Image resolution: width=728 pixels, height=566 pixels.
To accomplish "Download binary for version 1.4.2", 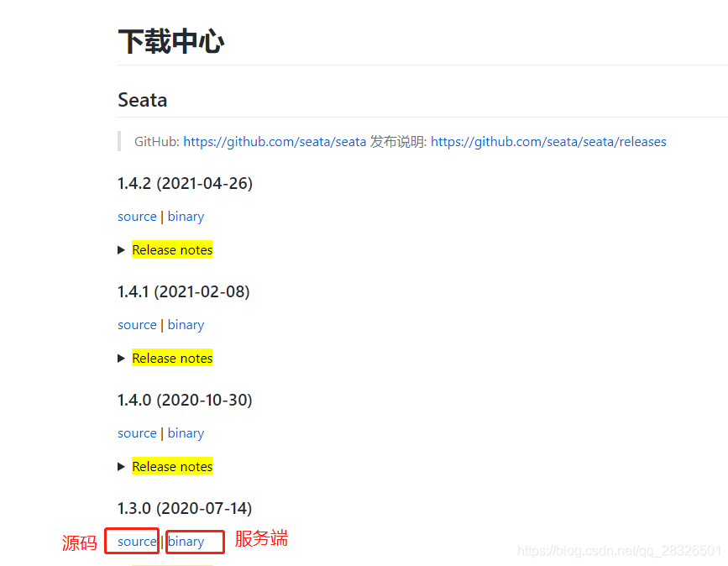I will (x=186, y=217).
